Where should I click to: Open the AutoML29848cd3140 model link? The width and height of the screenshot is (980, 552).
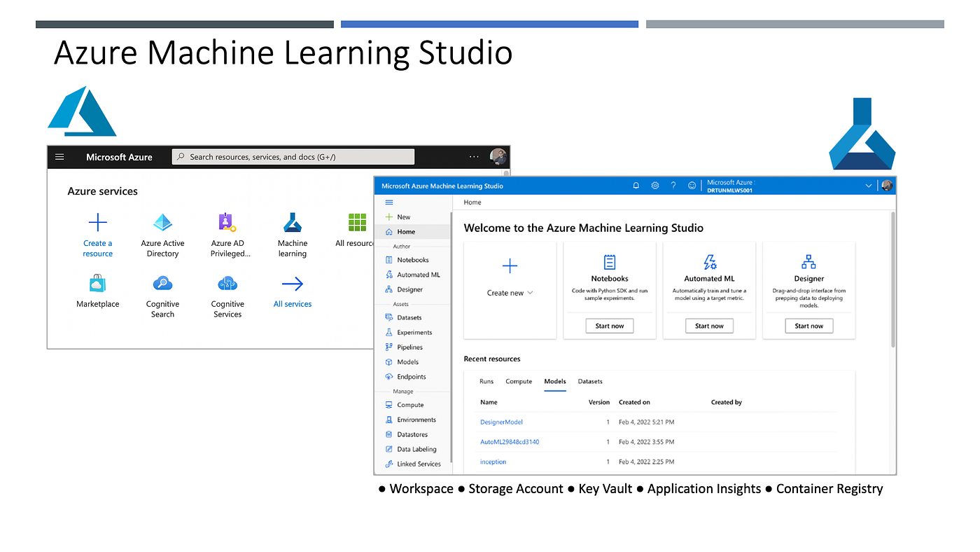point(510,442)
